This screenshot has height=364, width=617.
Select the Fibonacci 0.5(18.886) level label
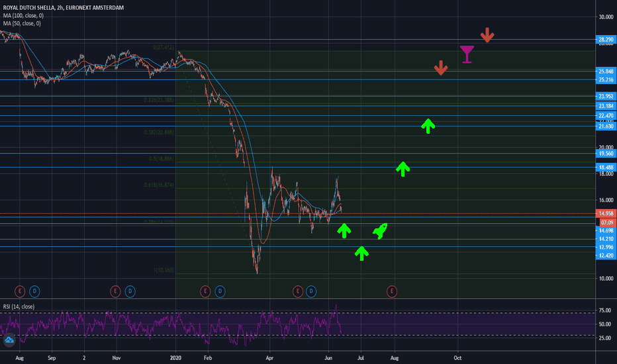pyautogui.click(x=161, y=159)
